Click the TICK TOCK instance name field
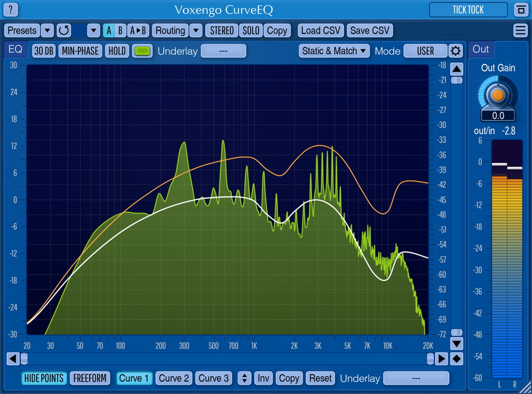532x394 pixels. [x=468, y=10]
